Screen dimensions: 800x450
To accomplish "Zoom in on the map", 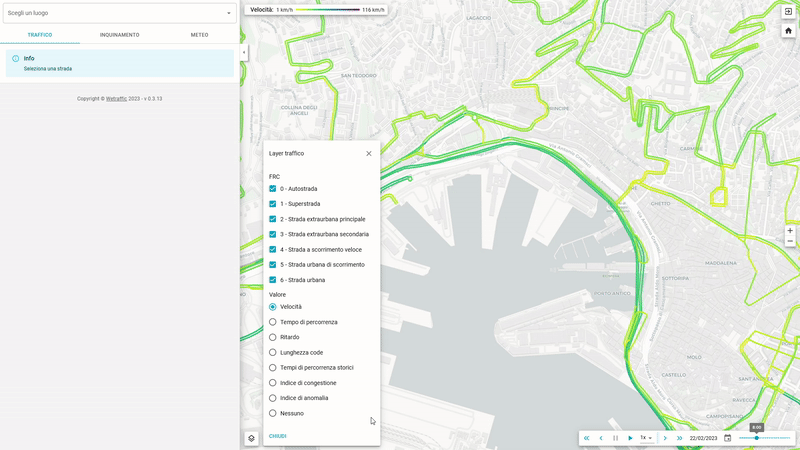I will [x=789, y=230].
